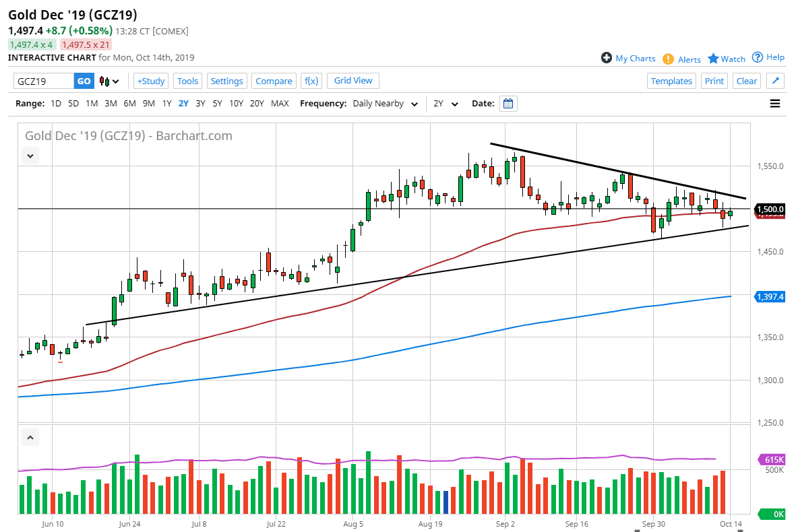The height and width of the screenshot is (532, 798).
Task: Open the 2Y period dropdown
Action: (x=446, y=104)
